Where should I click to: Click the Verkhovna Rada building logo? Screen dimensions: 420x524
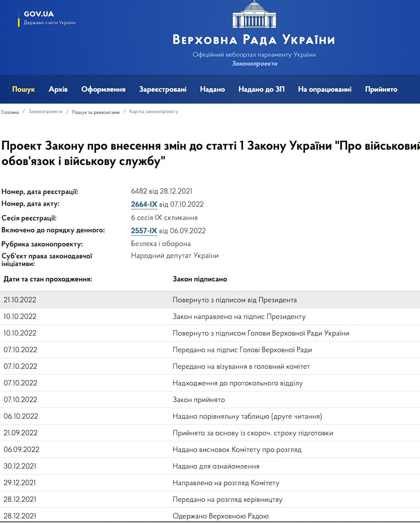pos(254,14)
